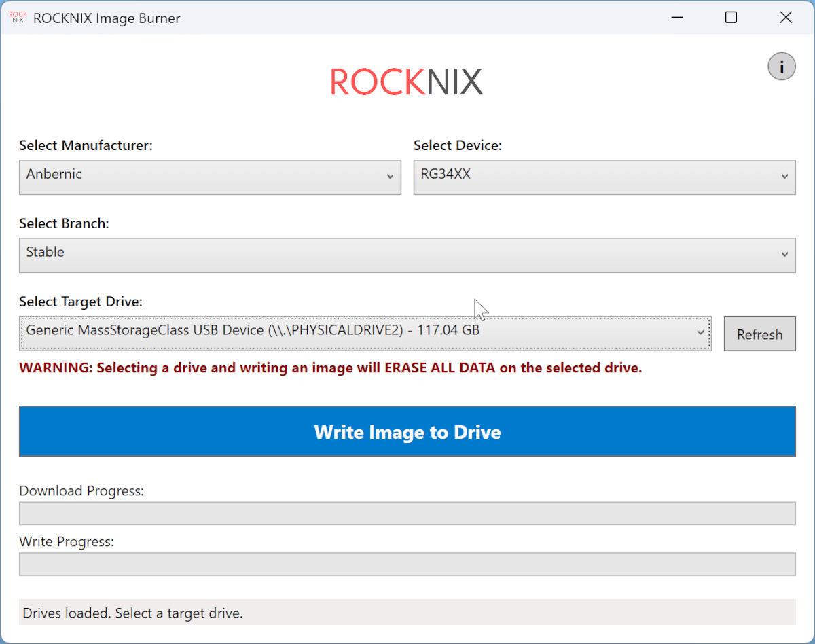Click the Select Manufacturer dropdown chevron
This screenshot has width=815, height=644.
(x=392, y=177)
